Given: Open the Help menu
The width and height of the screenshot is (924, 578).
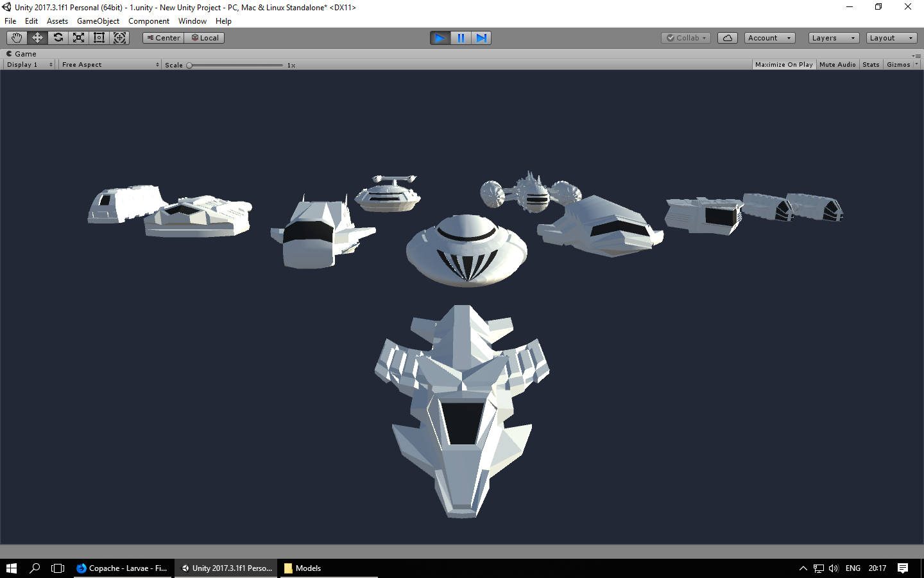Looking at the screenshot, I should click(x=223, y=21).
